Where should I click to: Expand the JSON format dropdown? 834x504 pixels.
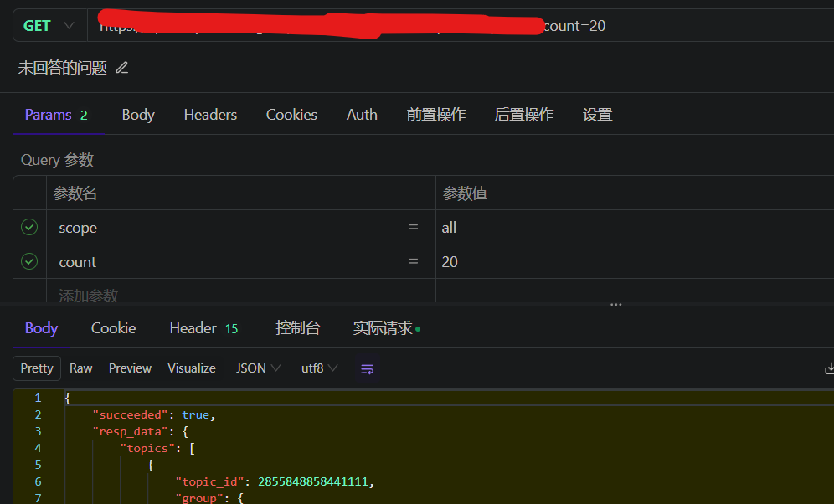(258, 368)
